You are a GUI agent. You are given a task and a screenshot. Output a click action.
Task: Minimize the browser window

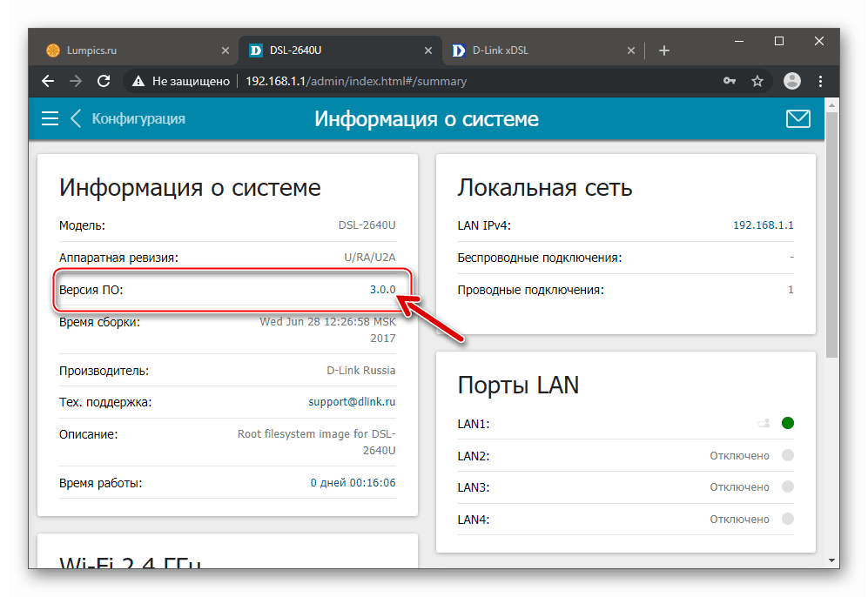click(739, 42)
